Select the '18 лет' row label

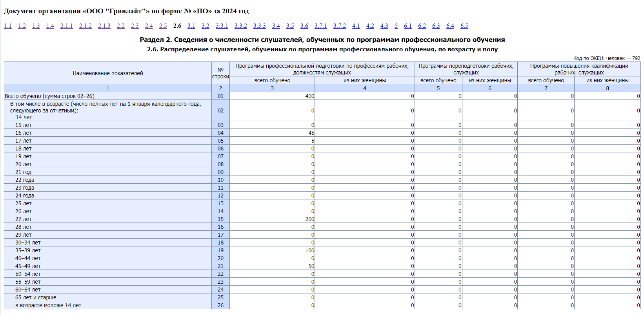click(24, 148)
